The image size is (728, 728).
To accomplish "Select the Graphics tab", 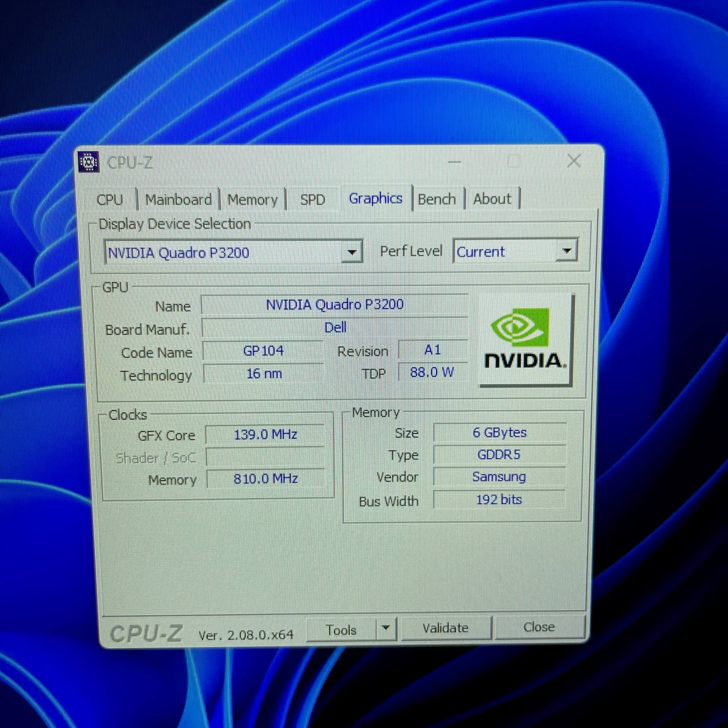I will click(375, 198).
